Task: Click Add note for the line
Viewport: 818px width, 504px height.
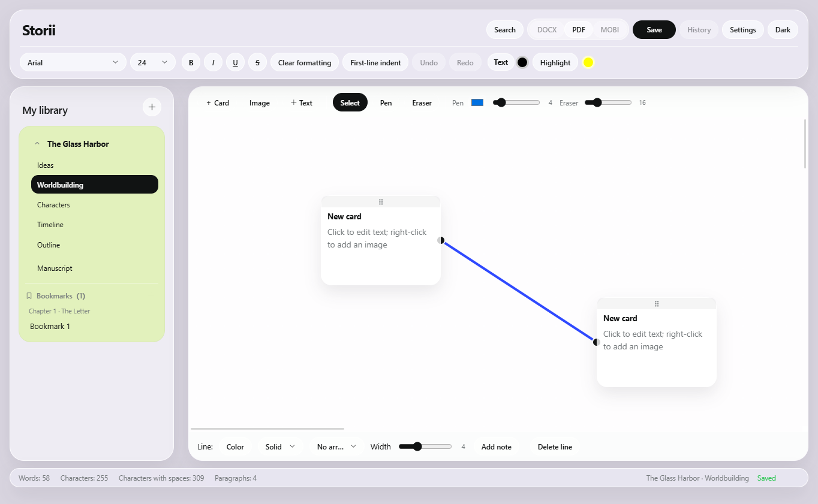Action: coord(497,446)
